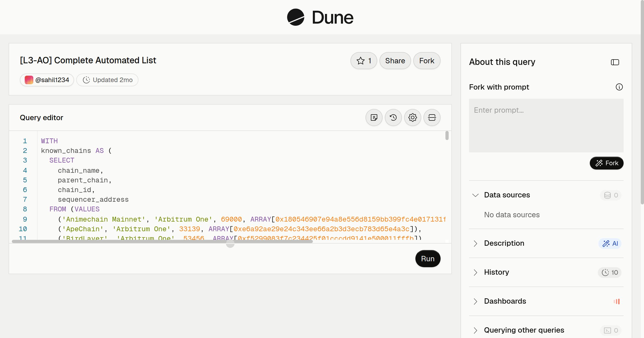Click the Data sources count badge
This screenshot has height=338, width=644.
[x=611, y=195]
